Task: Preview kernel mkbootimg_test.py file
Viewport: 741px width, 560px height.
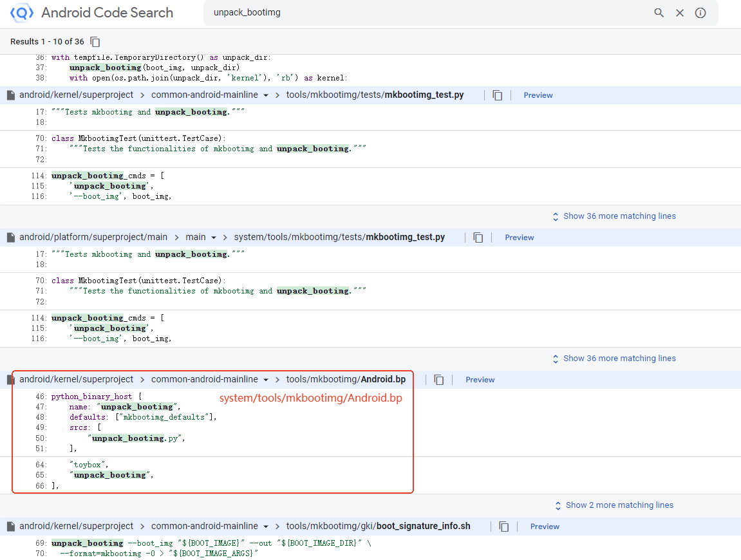Action: [x=538, y=95]
